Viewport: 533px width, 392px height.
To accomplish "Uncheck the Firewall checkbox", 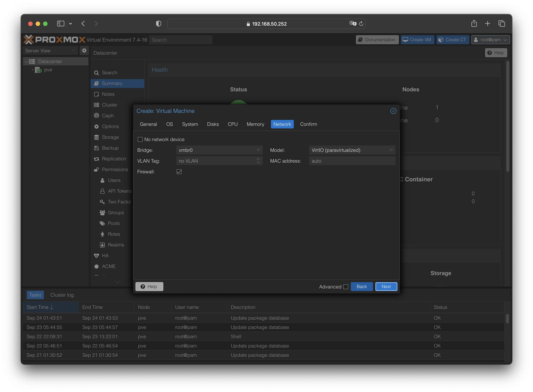I will coord(179,172).
